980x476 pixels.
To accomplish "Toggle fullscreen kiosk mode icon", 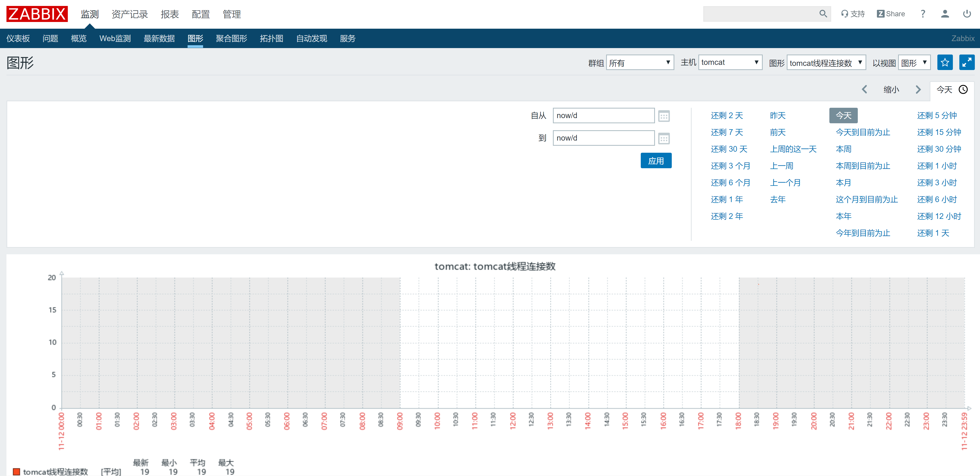I will click(x=967, y=63).
